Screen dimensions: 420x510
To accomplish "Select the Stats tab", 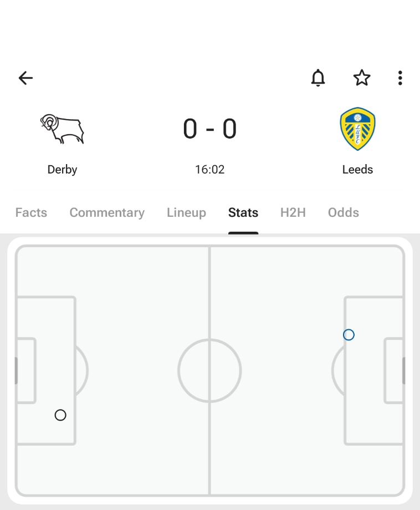I will pos(243,213).
